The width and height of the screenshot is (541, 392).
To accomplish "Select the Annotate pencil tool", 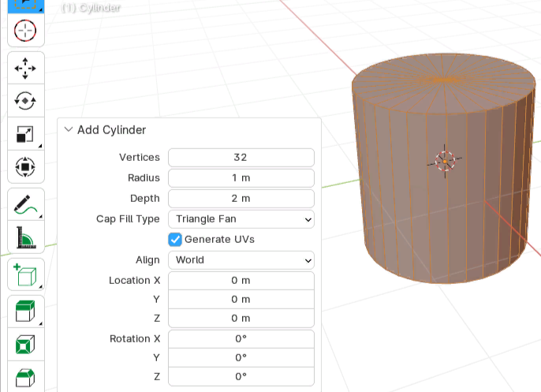I will 26,204.
